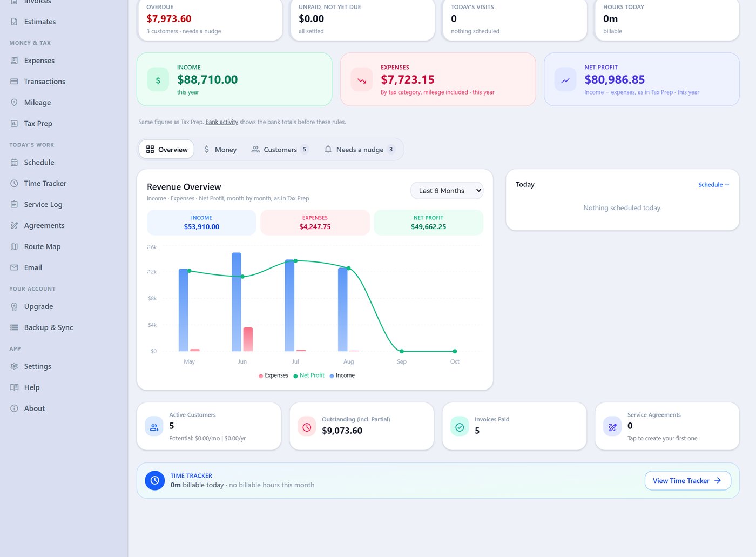Open the Customers tab
The image size is (756, 557).
coord(280,150)
